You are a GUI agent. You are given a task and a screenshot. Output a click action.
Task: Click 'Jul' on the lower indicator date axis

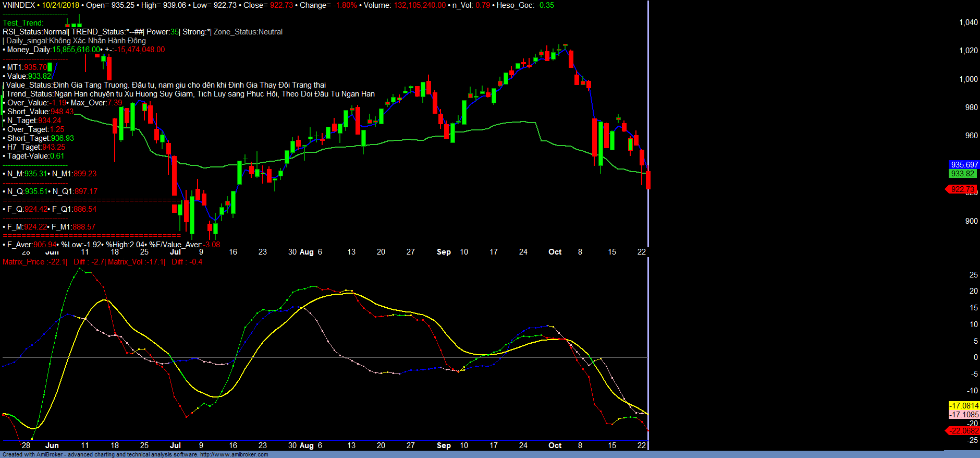tap(175, 445)
